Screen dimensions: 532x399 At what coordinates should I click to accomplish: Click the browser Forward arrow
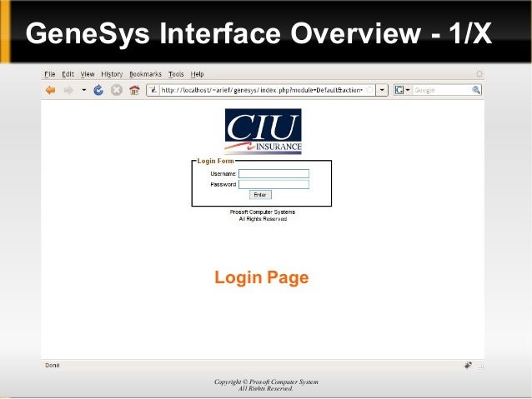click(68, 90)
